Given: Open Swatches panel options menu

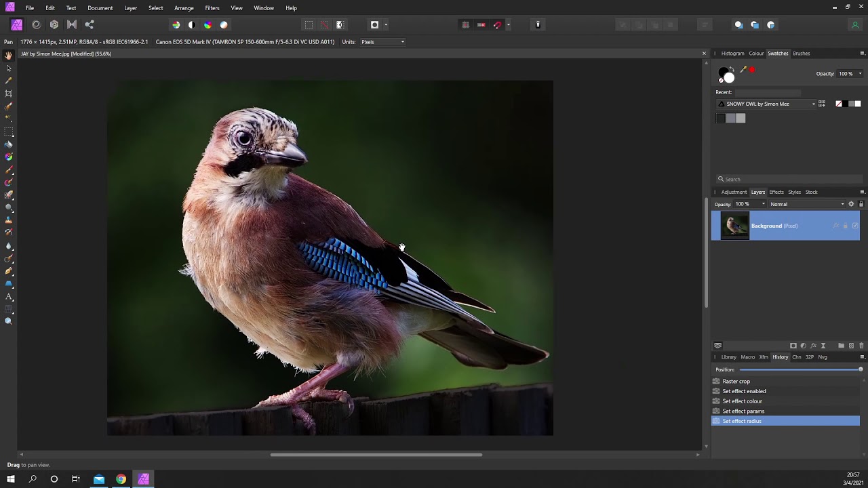Looking at the screenshot, I should click(862, 54).
